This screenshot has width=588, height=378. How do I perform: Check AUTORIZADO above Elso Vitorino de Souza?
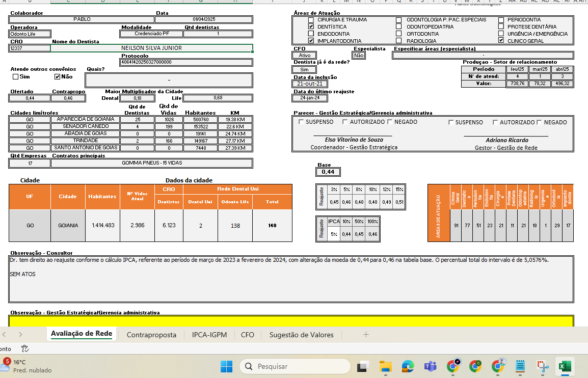coord(345,122)
